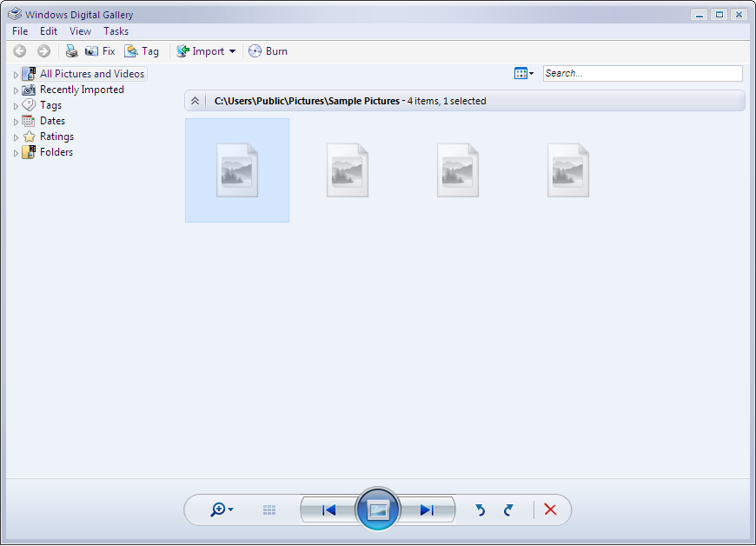Click the Import button

200,51
